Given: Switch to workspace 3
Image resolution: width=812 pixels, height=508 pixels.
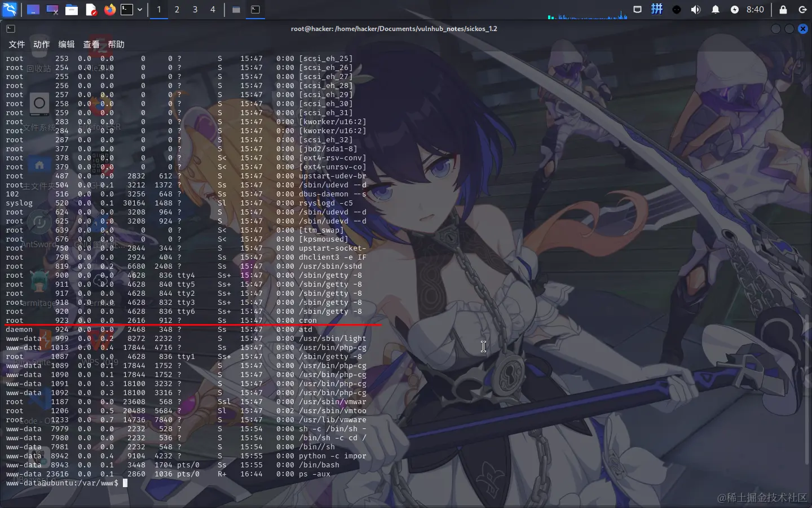Looking at the screenshot, I should (x=195, y=10).
